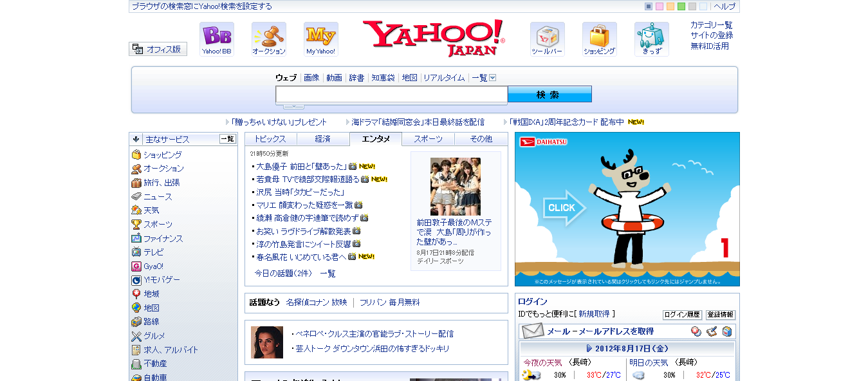868x381 pixels.
Task: Open the Yahoo! BB icon
Action: [217, 39]
